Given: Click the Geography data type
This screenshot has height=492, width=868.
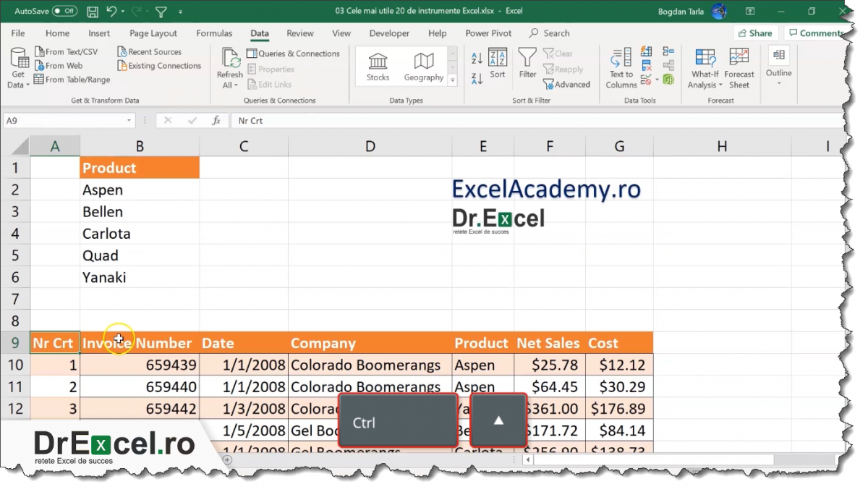Looking at the screenshot, I should [x=423, y=66].
